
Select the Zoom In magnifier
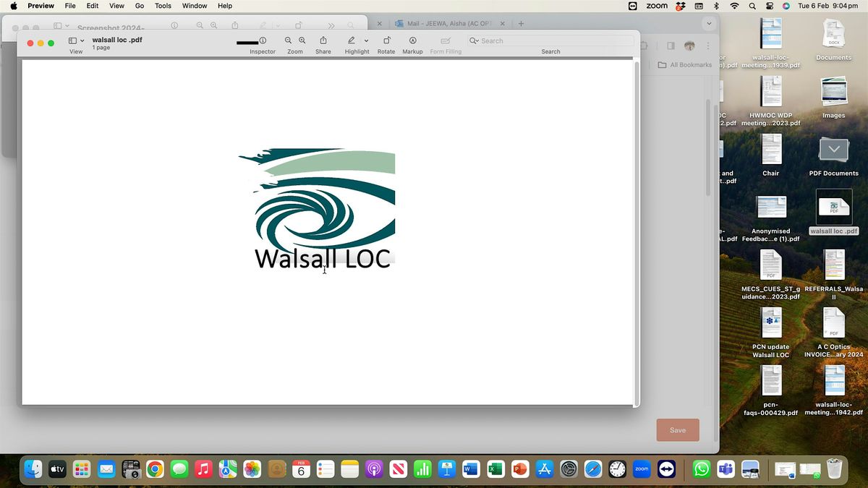(x=302, y=40)
